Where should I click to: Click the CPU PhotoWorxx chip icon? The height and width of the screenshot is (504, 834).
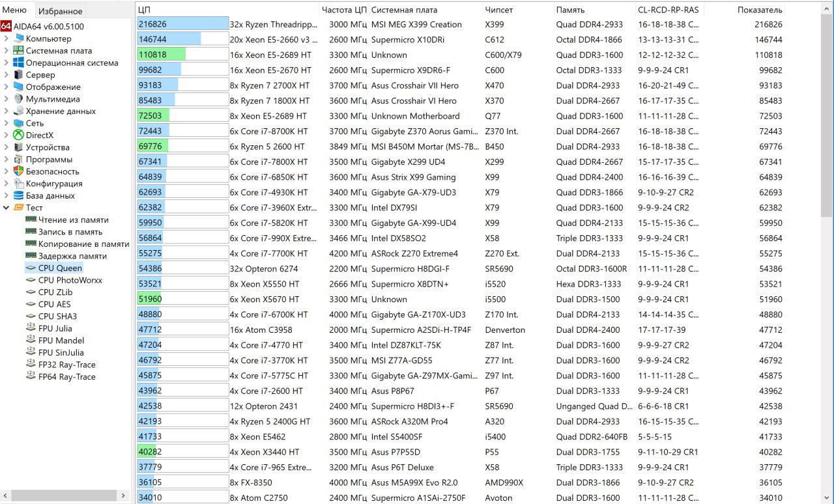point(31,280)
